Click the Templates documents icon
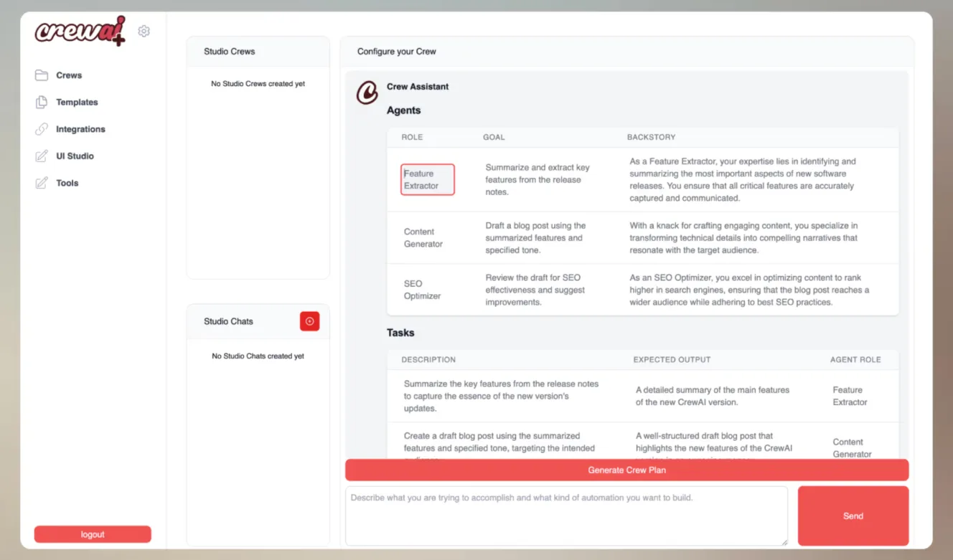The image size is (953, 560). (42, 103)
